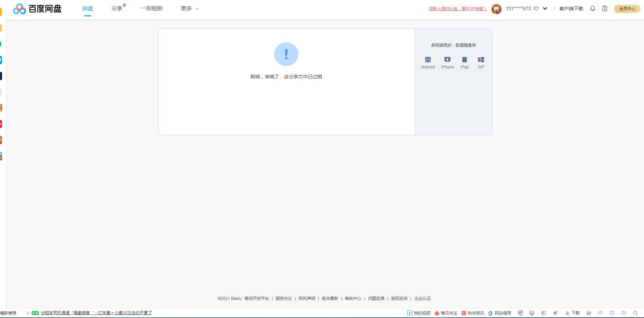Switch to the 网盘 tab
Screen dimensions: 644x318
pos(88,9)
